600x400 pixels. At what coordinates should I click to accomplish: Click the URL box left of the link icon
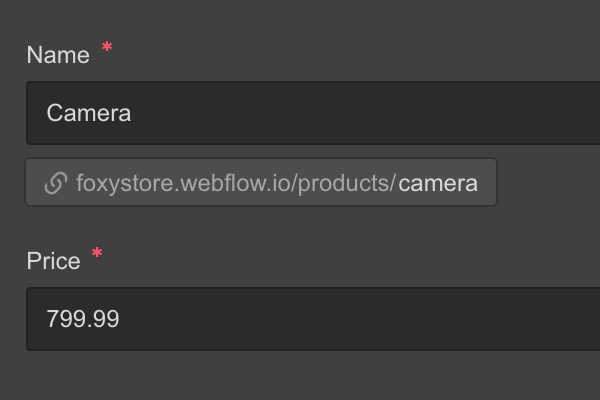pos(35,182)
